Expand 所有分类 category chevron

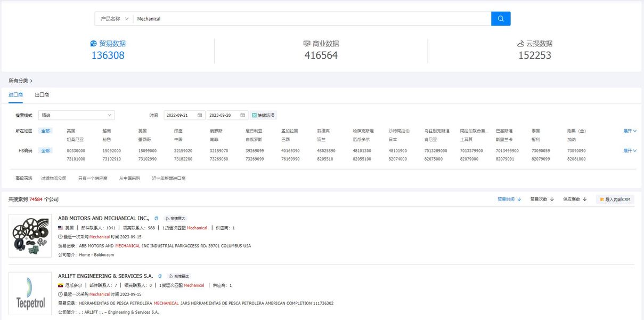[x=31, y=81]
